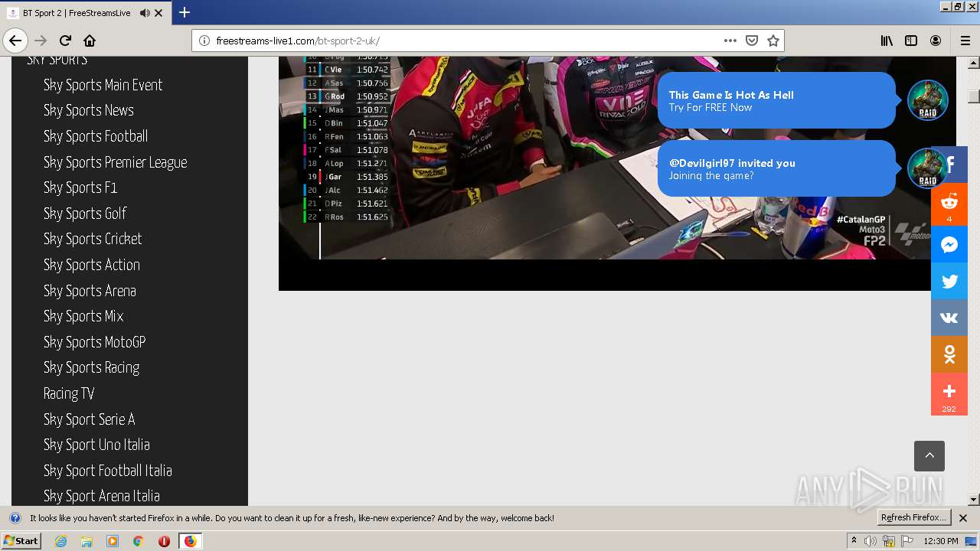The width and height of the screenshot is (980, 551).
Task: Click 'This Game Is Hot As Hell' ad
Action: point(776,100)
